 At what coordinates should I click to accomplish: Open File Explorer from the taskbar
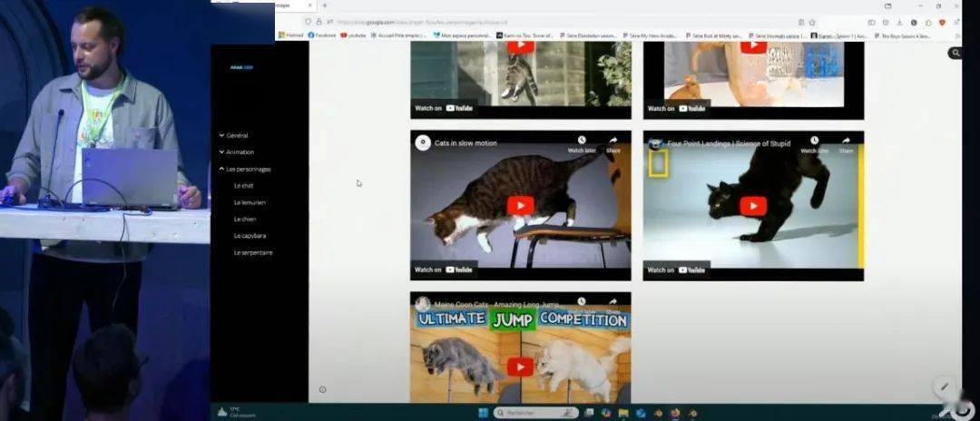623,413
